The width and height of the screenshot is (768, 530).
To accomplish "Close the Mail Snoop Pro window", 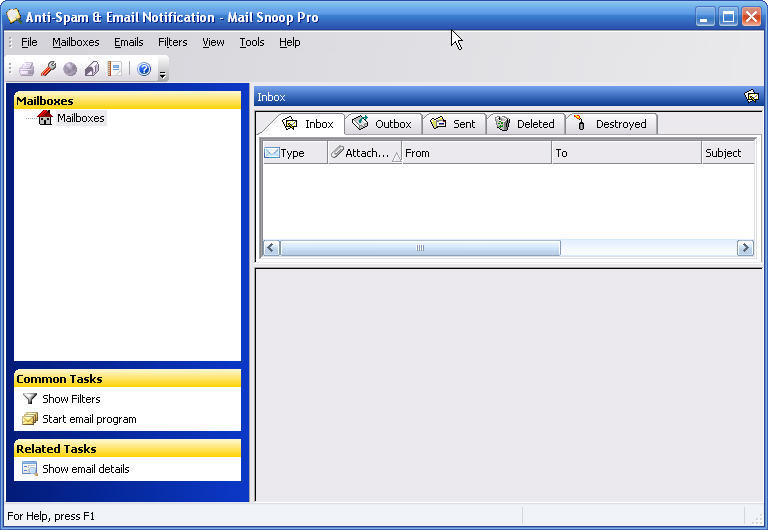I will pos(751,17).
